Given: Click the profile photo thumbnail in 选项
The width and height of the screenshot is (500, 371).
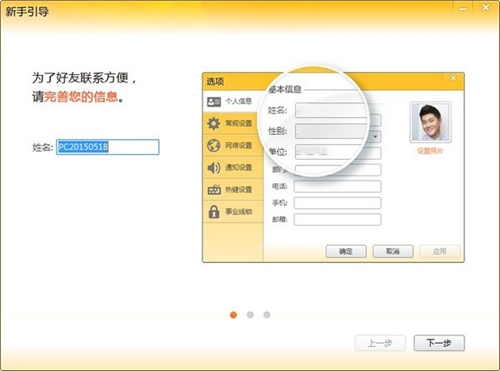Looking at the screenshot, I should pos(430,122).
